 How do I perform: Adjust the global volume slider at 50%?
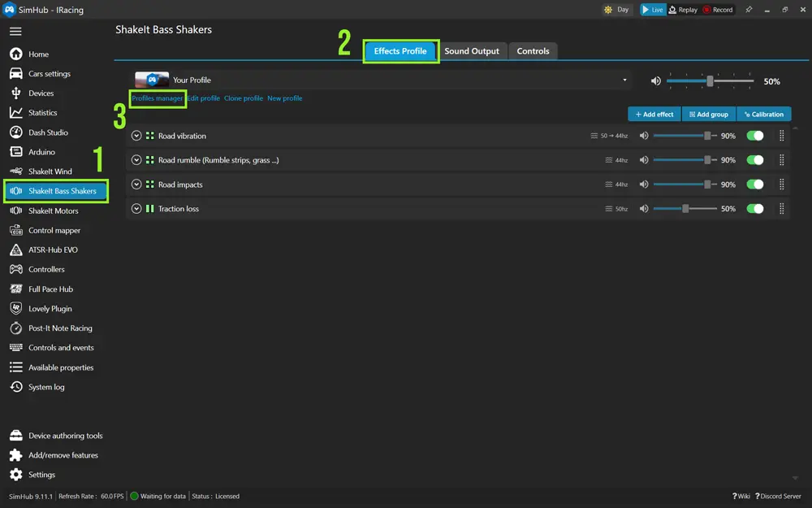pos(710,81)
